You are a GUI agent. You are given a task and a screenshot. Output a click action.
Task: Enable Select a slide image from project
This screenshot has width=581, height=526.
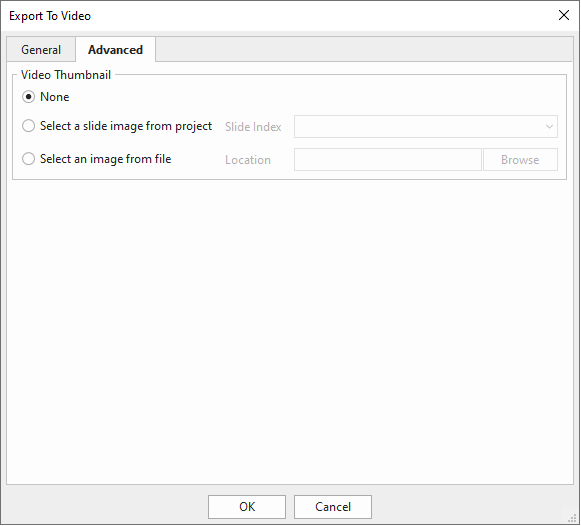[x=29, y=126]
